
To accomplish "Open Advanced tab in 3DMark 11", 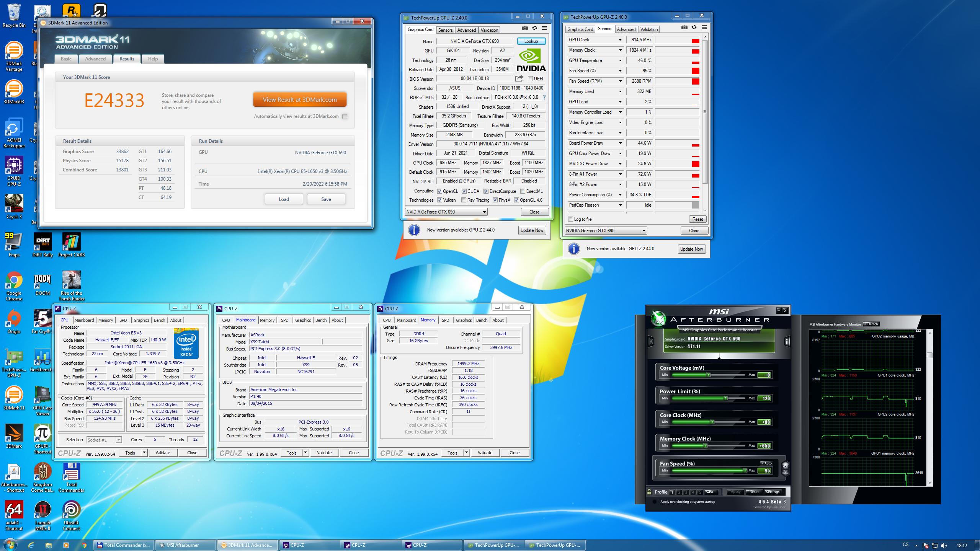I will pos(95,59).
